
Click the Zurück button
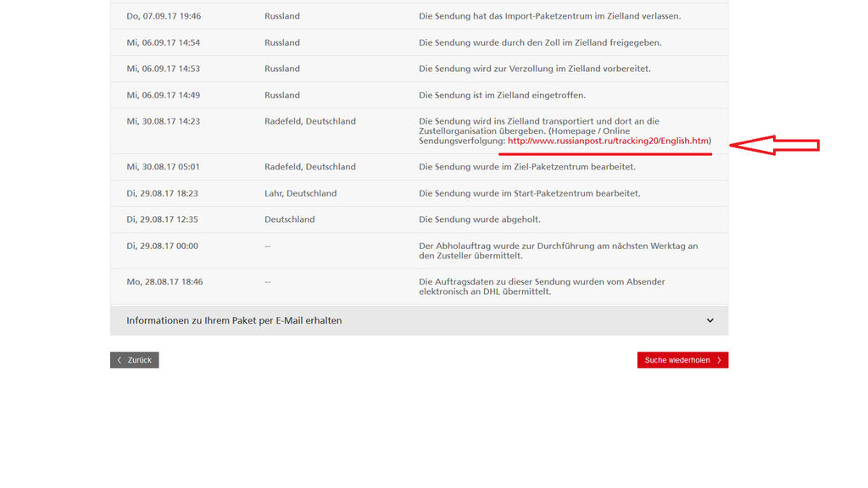coord(135,360)
